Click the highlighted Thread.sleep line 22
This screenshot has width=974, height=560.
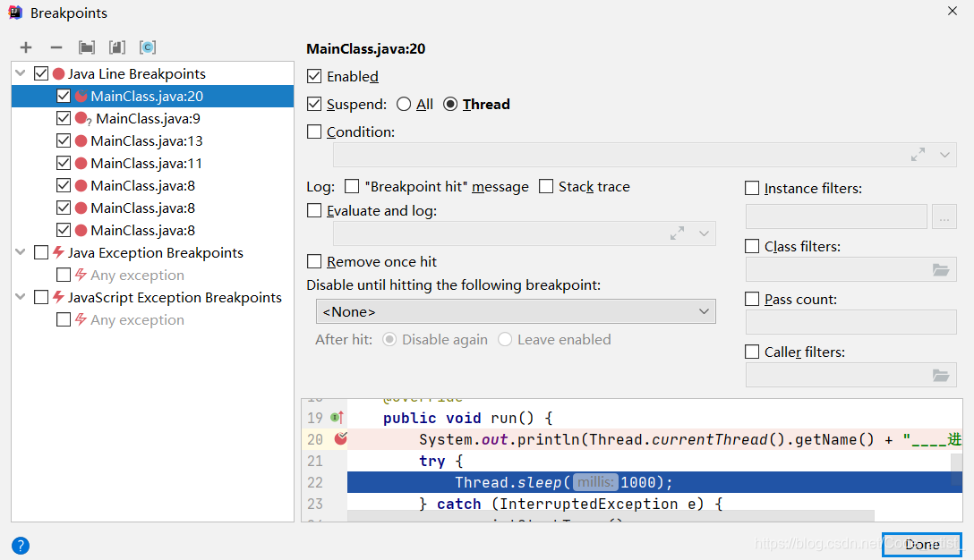point(654,482)
